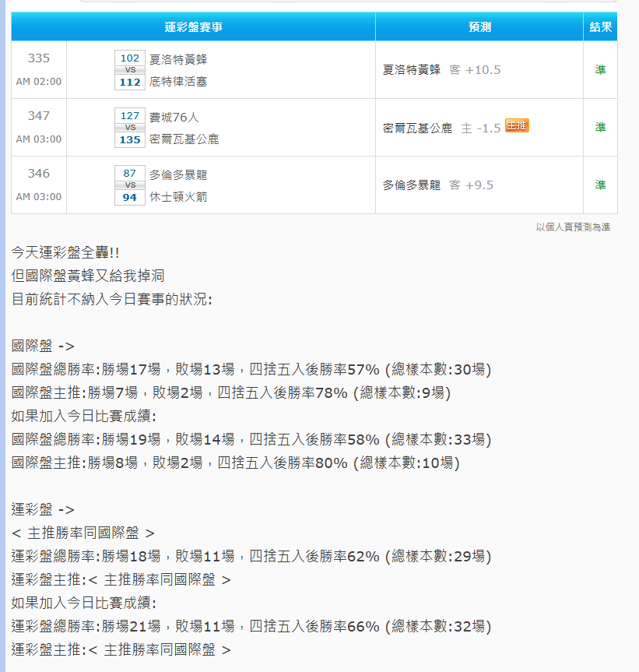639x672 pixels.
Task: Click the 準 result for game 335
Action: point(600,69)
